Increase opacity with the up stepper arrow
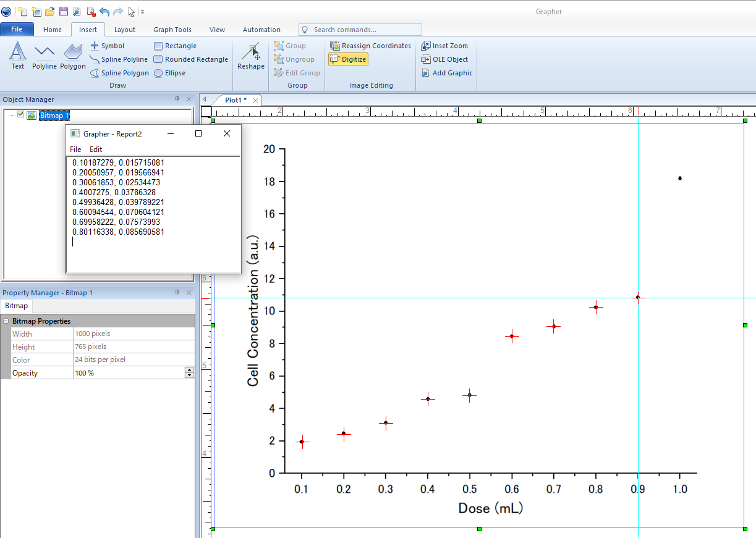756x538 pixels. [189, 370]
